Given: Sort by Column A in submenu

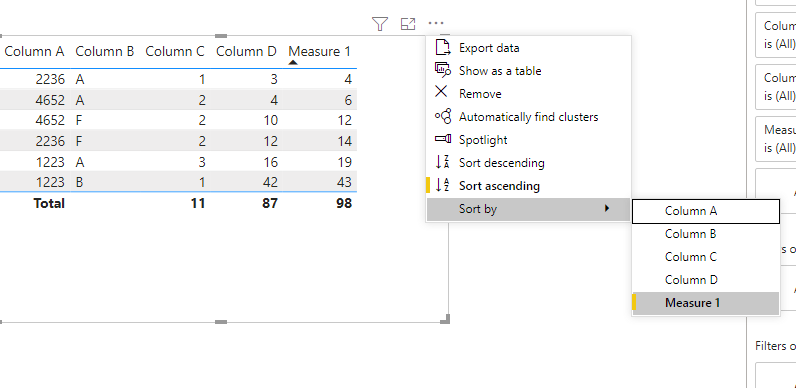Looking at the screenshot, I should 706,211.
